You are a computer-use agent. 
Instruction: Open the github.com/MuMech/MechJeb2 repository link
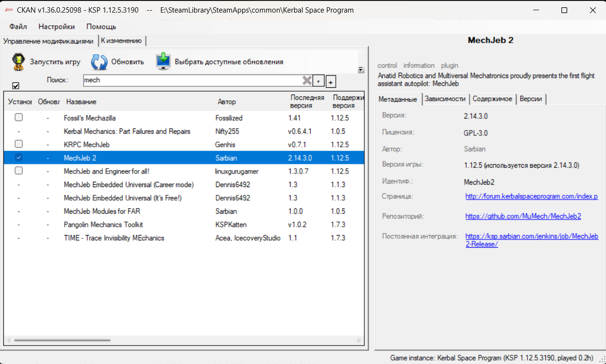tap(523, 217)
